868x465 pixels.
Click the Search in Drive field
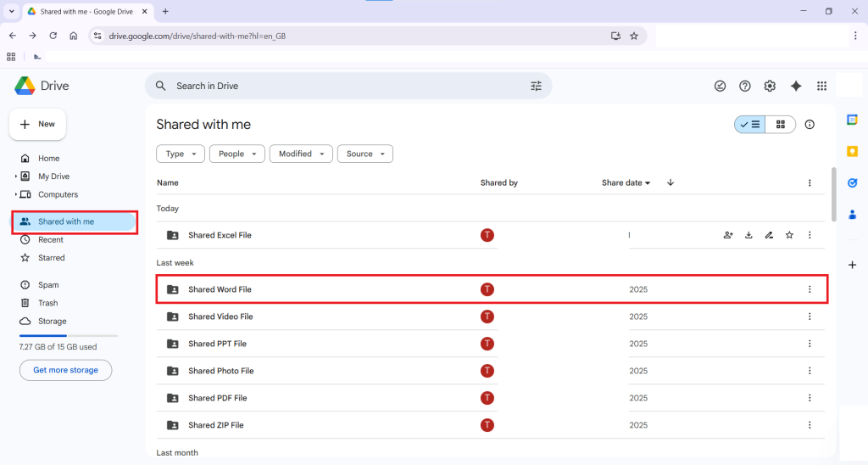click(x=339, y=86)
